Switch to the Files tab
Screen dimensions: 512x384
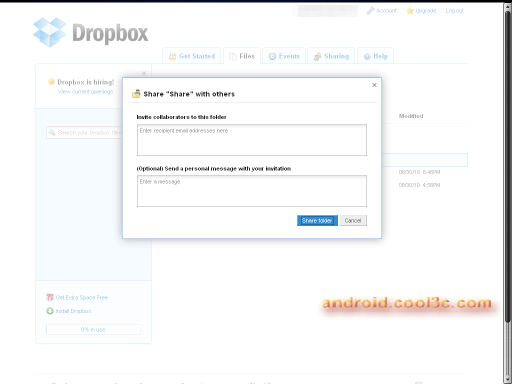242,56
